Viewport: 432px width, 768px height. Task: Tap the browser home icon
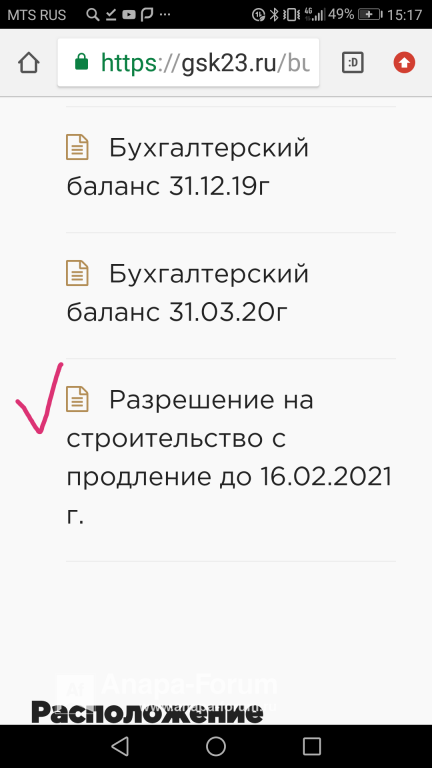[28, 63]
